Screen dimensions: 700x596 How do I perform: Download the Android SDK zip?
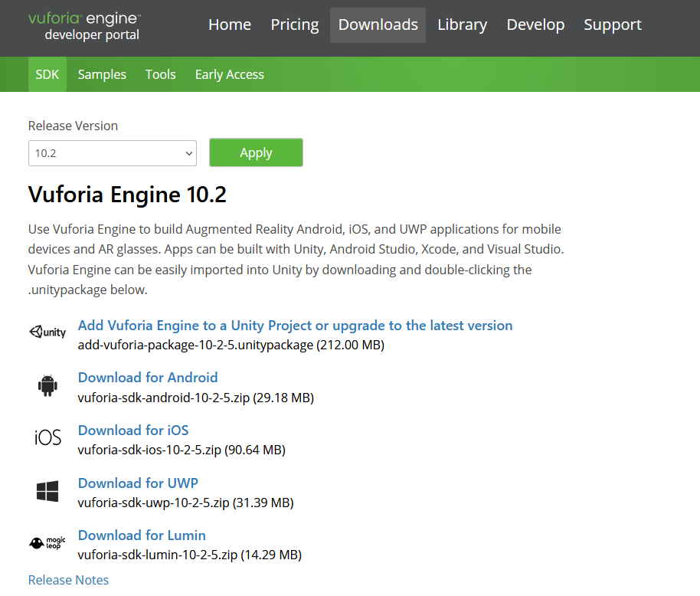point(147,377)
